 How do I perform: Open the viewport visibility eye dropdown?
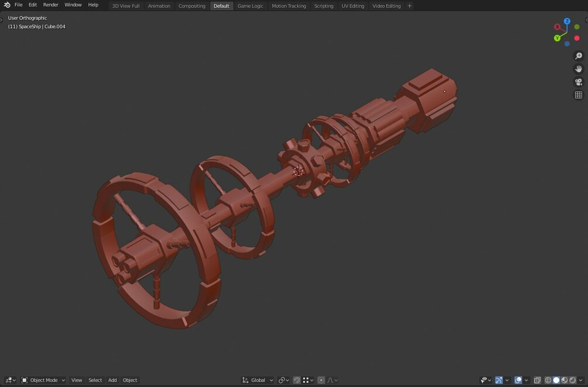pyautogui.click(x=486, y=380)
